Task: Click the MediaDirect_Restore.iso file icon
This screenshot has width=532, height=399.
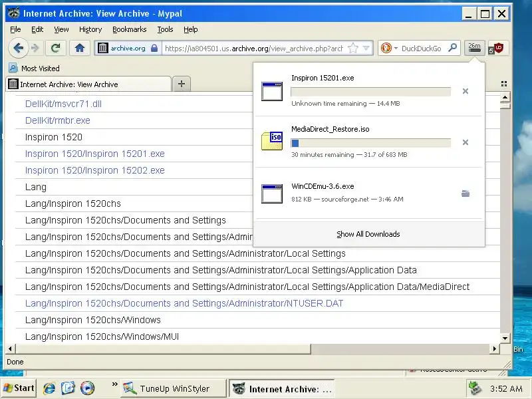Action: pyautogui.click(x=272, y=141)
